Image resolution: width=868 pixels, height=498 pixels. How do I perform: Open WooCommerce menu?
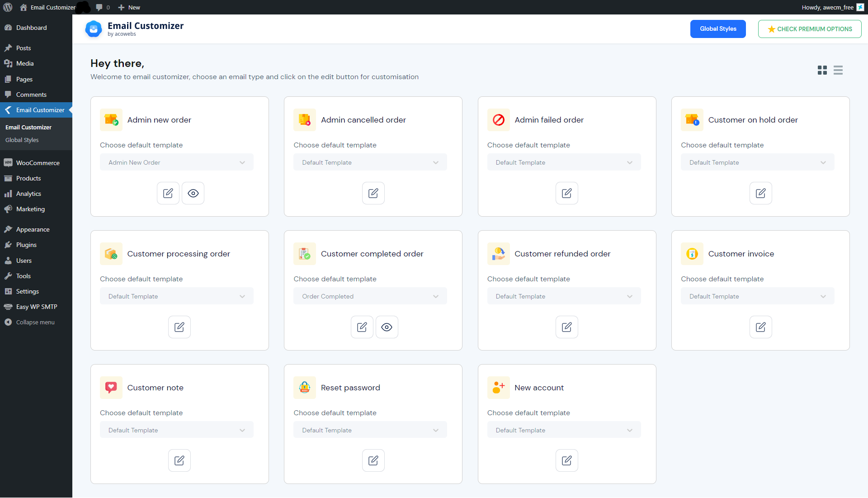click(36, 163)
